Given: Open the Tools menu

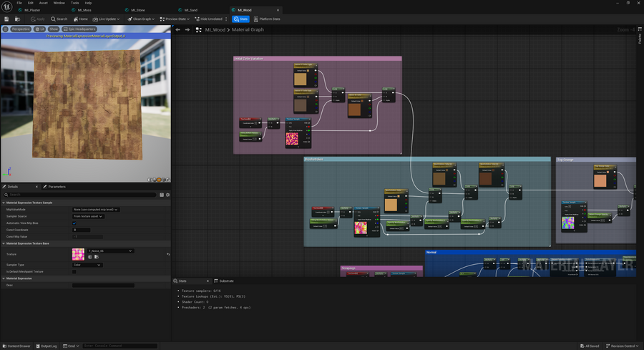Looking at the screenshot, I should pyautogui.click(x=74, y=3).
